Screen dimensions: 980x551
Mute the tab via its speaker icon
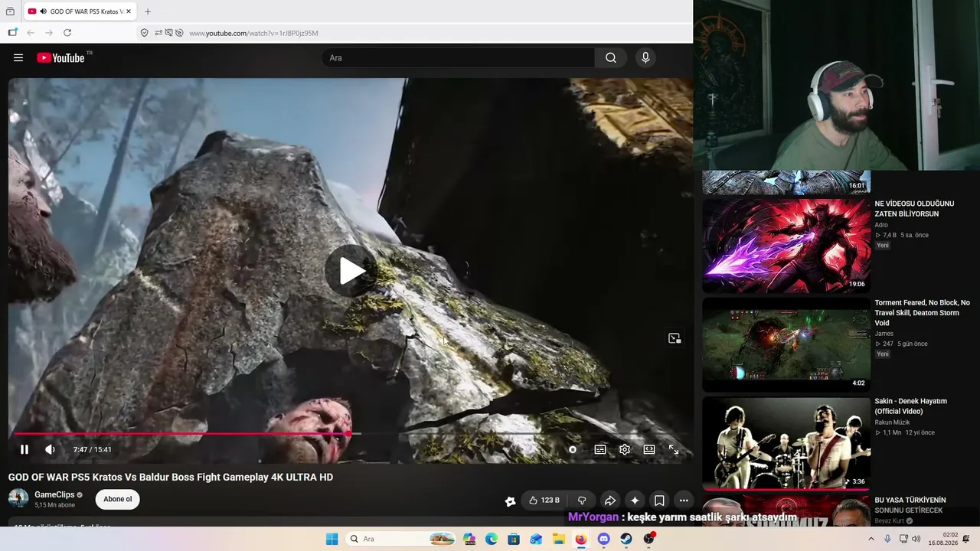coord(43,11)
